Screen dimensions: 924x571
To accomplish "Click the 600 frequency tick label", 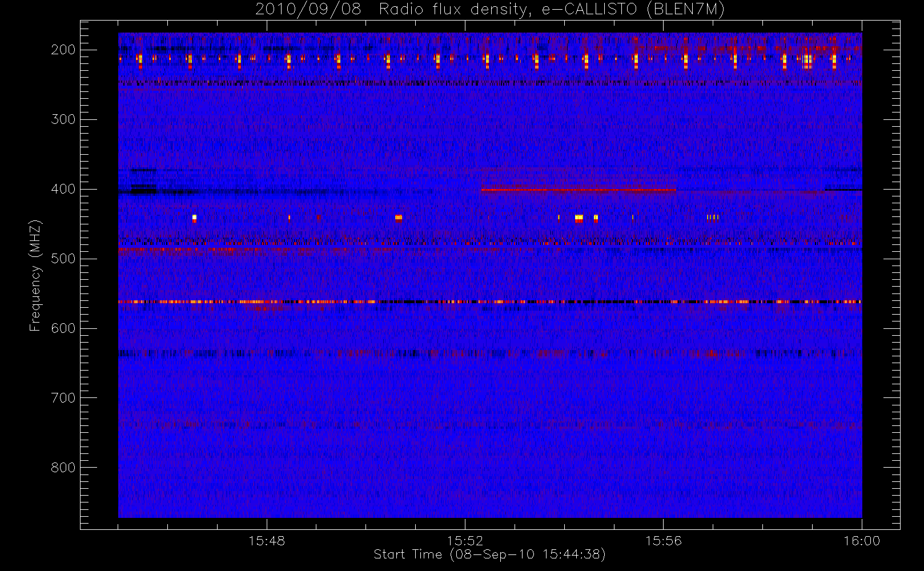I will click(x=63, y=328).
